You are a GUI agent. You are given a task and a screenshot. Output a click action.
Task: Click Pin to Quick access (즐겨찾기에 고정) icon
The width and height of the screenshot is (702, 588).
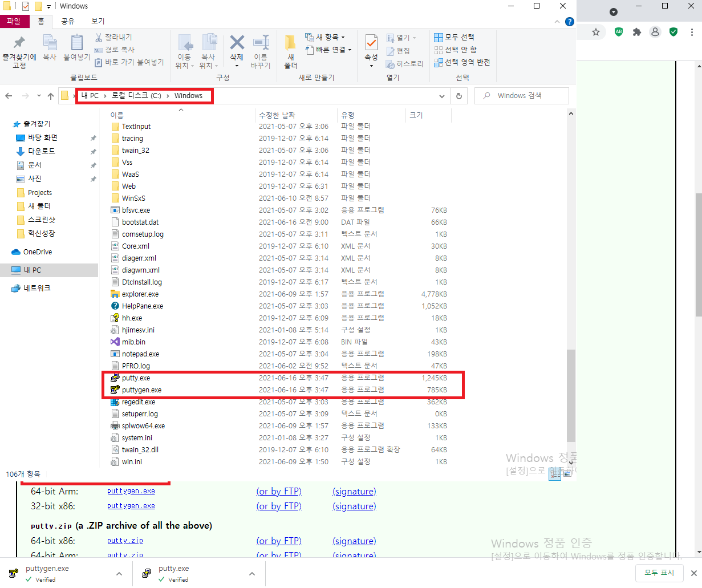[x=19, y=43]
